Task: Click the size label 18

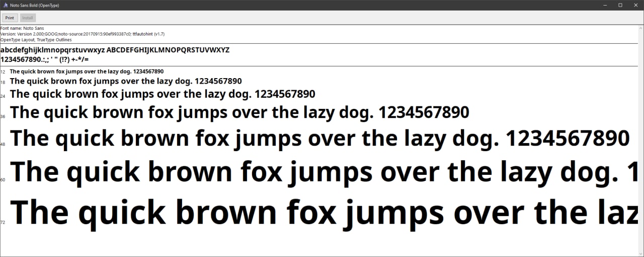Action: pyautogui.click(x=3, y=82)
